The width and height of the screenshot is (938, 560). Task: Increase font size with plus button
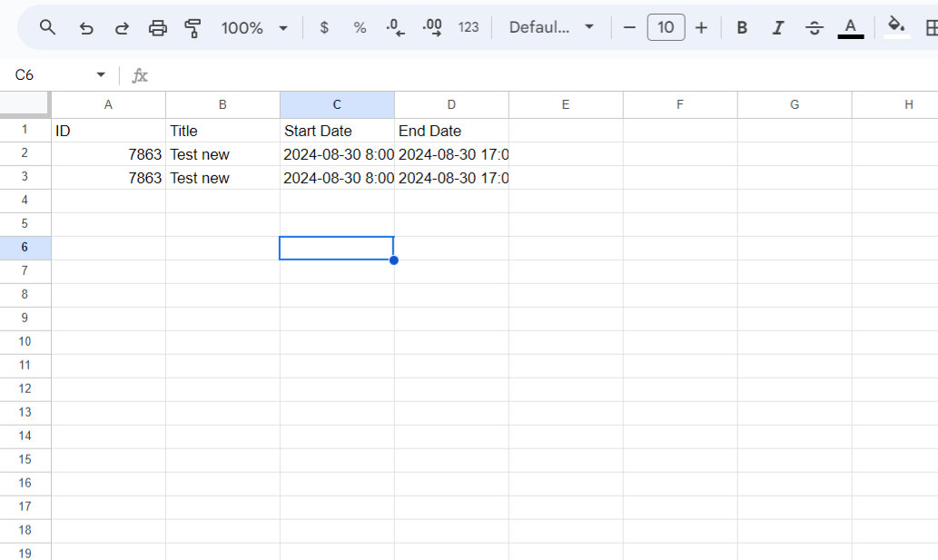click(x=701, y=27)
